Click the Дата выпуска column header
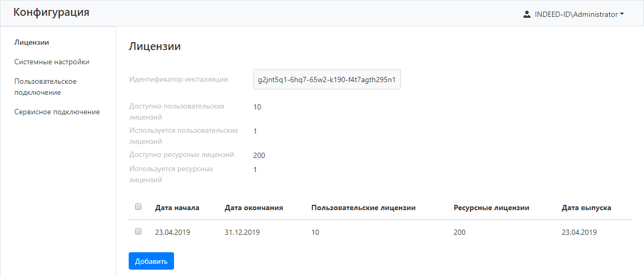The height and width of the screenshot is (277, 644). (586, 207)
